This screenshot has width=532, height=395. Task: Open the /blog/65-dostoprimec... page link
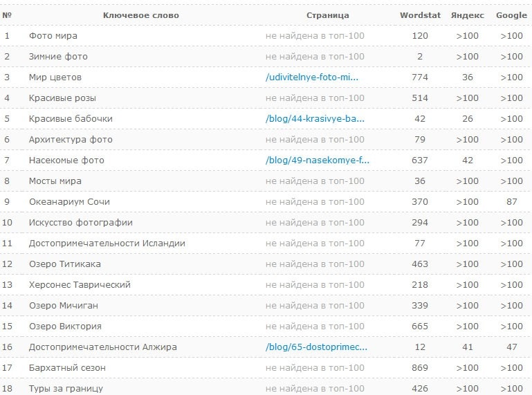tap(316, 347)
